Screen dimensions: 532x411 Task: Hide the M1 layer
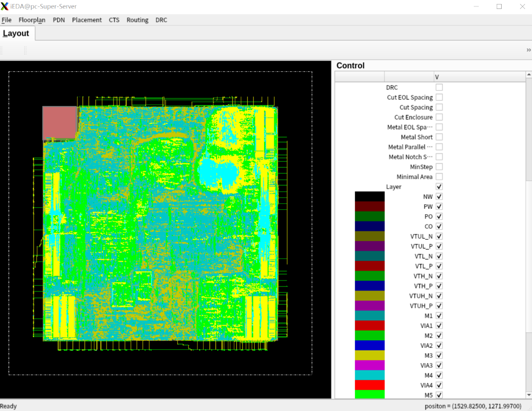439,315
